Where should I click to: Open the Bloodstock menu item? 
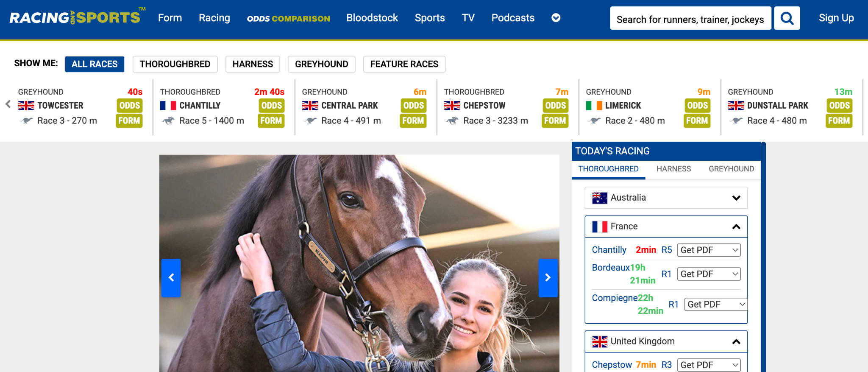tap(372, 18)
